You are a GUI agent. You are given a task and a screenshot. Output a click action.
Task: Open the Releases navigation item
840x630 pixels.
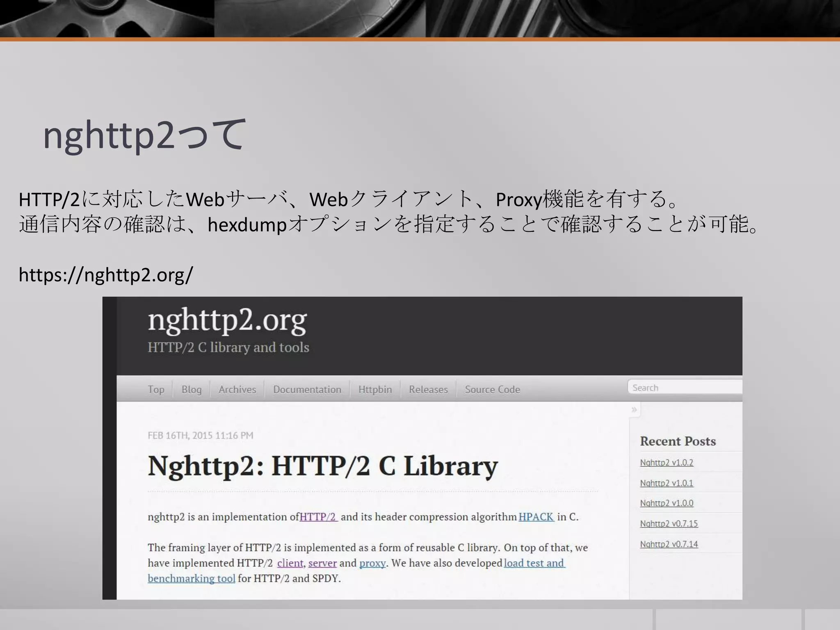(428, 389)
